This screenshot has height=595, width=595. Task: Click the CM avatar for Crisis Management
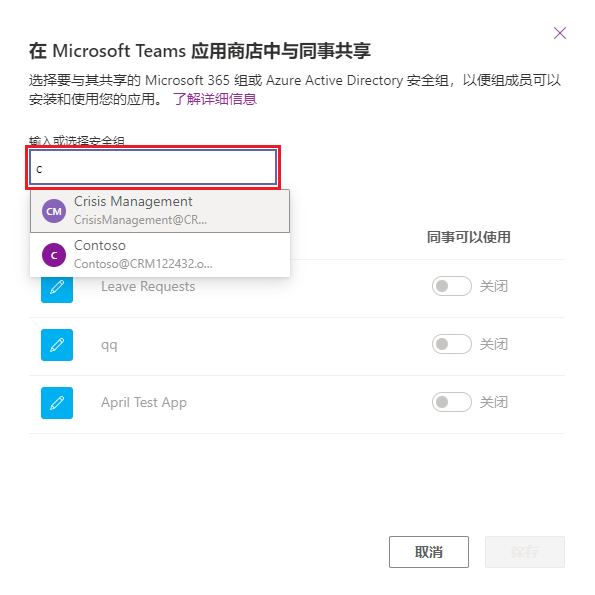tap(54, 211)
